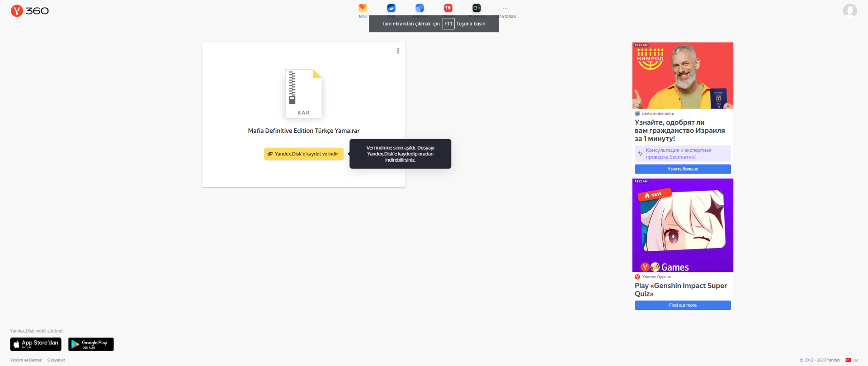Screen dimensions: 868x366
Task: Open the Google Play download badge
Action: [x=91, y=344]
